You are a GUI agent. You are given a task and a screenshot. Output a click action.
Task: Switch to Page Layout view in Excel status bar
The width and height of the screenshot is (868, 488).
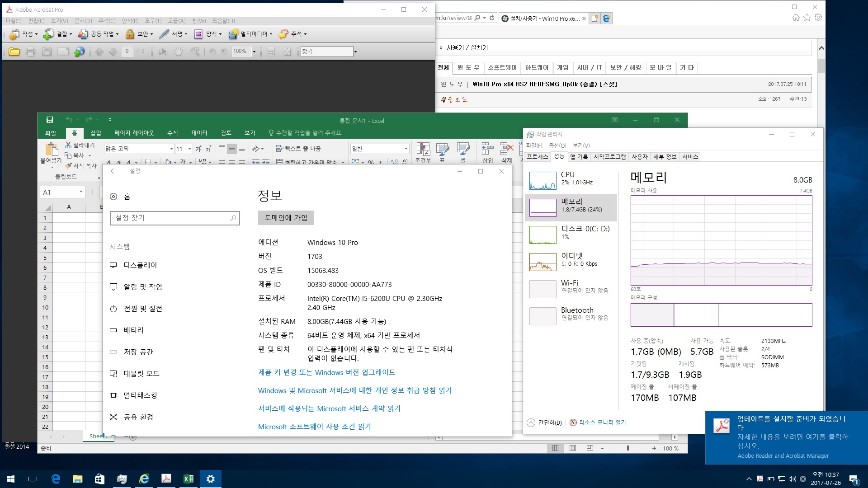[573, 448]
